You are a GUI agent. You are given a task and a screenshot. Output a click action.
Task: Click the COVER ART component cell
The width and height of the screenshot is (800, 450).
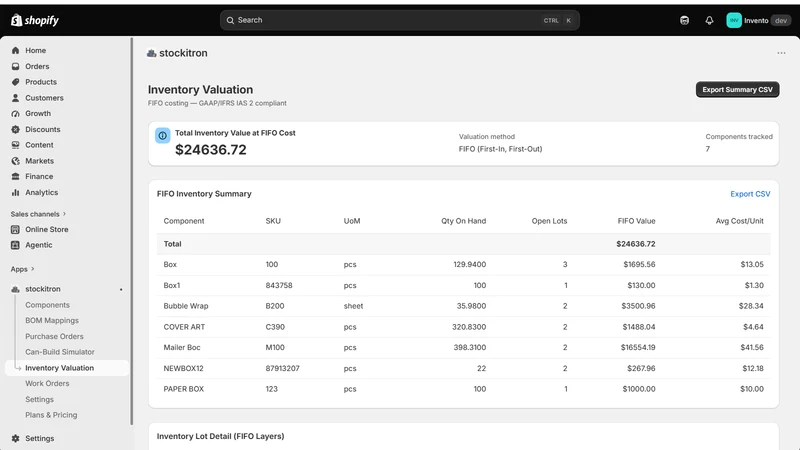point(184,327)
